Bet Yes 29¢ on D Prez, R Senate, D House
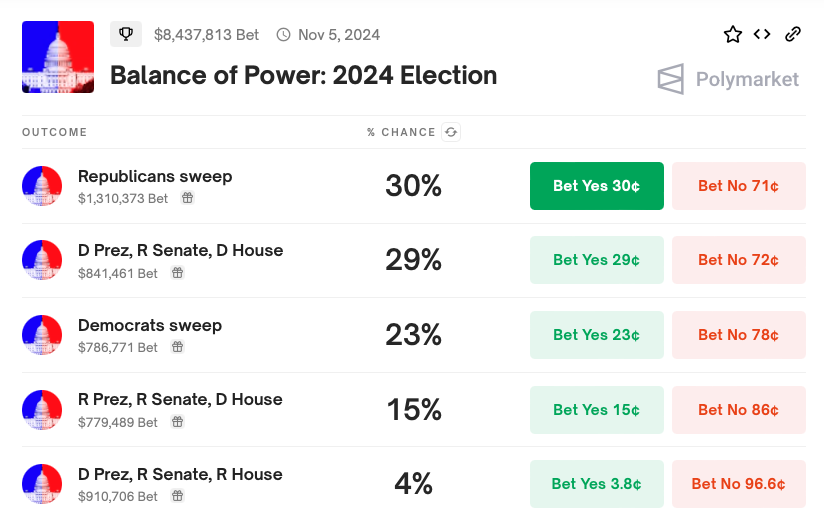Viewport: 824px width, 520px height. pyautogui.click(x=596, y=260)
